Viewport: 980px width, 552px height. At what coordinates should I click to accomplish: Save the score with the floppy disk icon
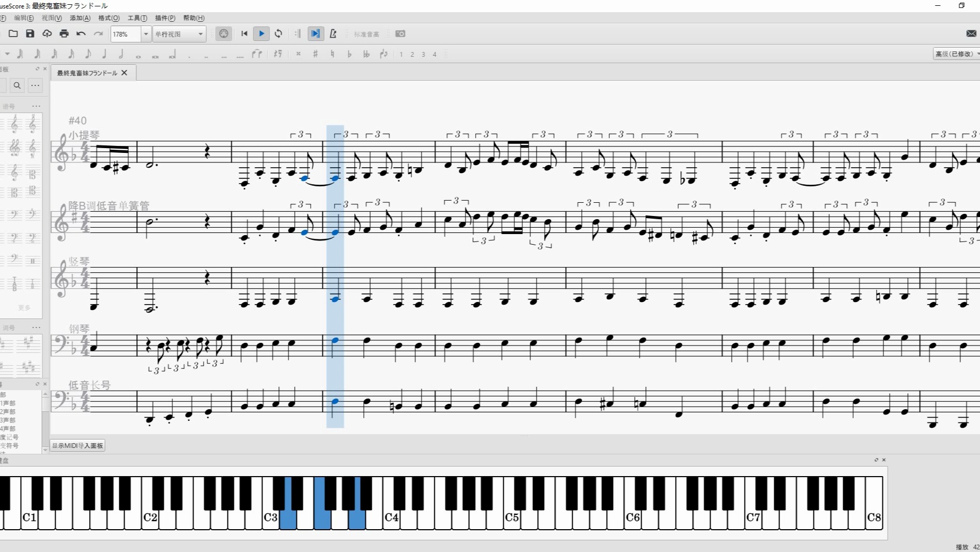30,33
